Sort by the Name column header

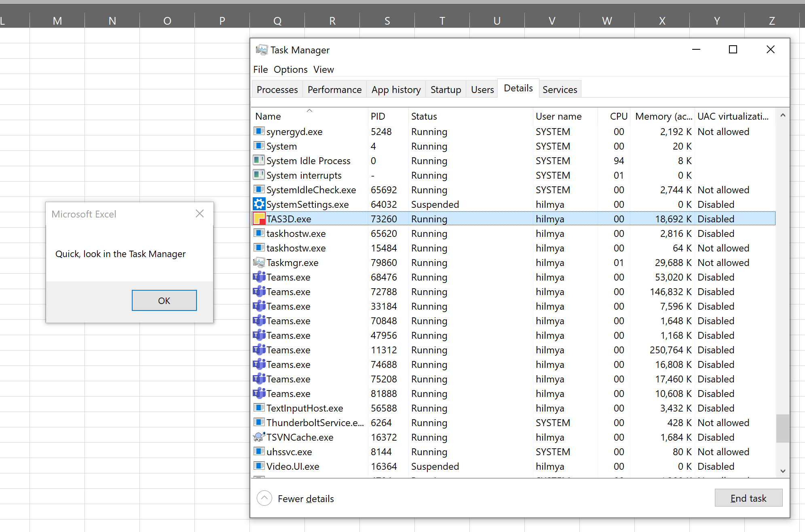(309, 116)
